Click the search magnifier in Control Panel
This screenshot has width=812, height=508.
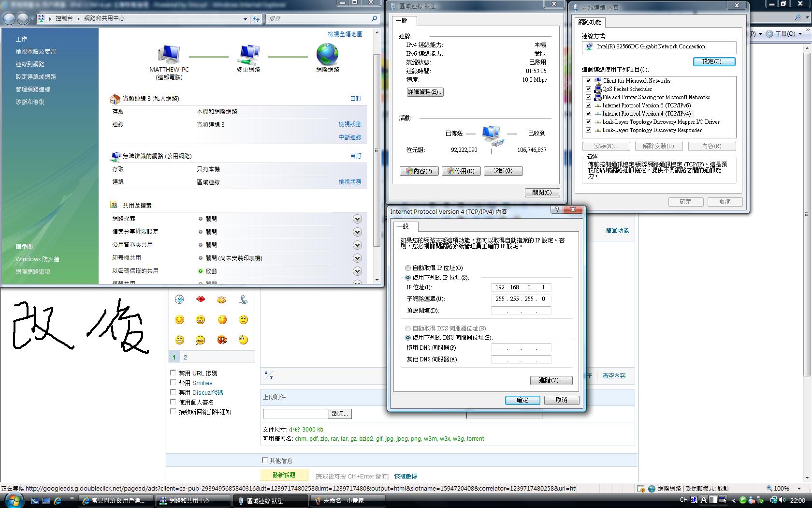click(x=374, y=18)
